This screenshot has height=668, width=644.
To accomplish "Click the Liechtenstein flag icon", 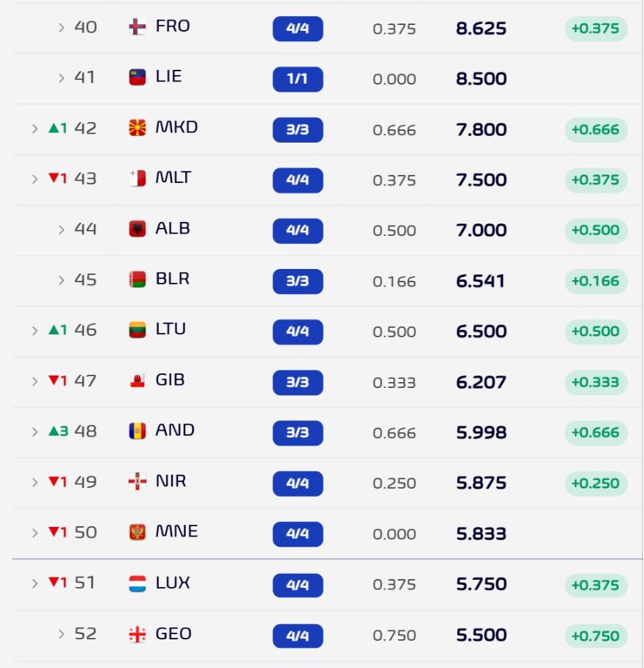I will tap(137, 77).
